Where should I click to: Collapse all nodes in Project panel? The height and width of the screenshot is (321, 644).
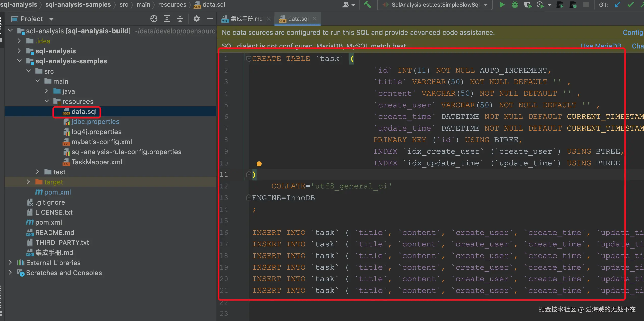180,19
